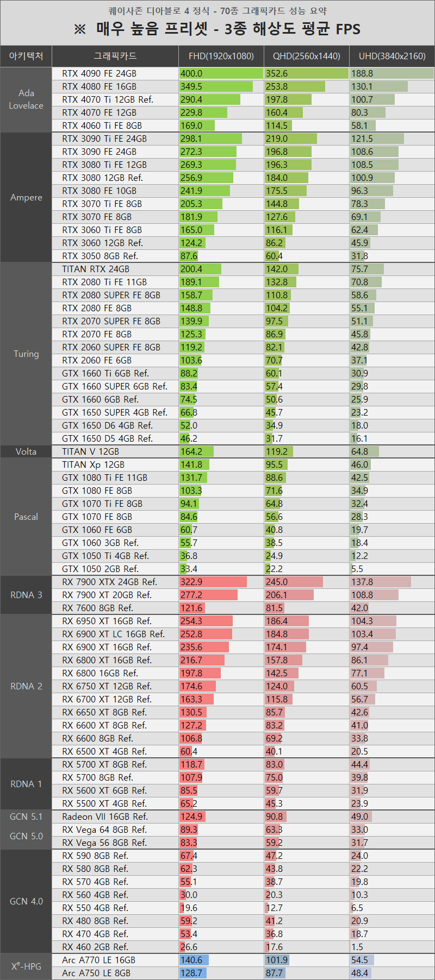Select the RDNA 2 architecture cell
The image size is (435, 980).
pyautogui.click(x=26, y=686)
